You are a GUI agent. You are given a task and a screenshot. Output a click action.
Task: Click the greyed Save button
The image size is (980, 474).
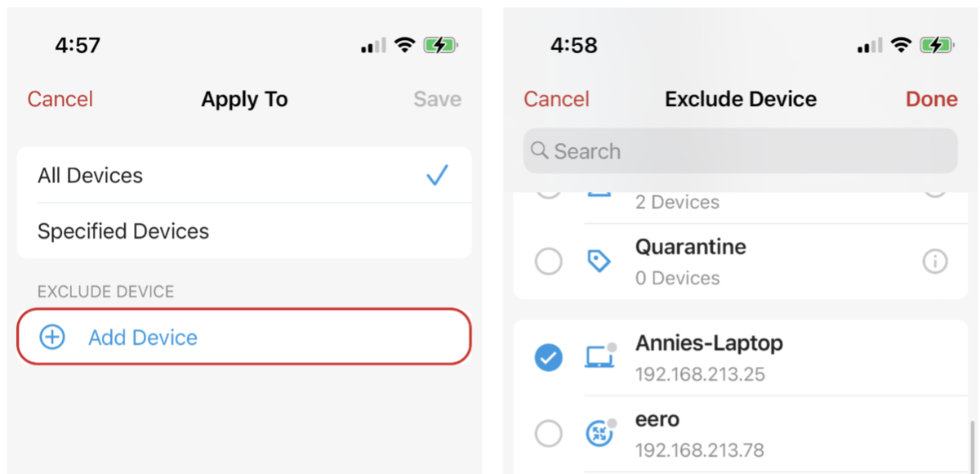point(437,99)
